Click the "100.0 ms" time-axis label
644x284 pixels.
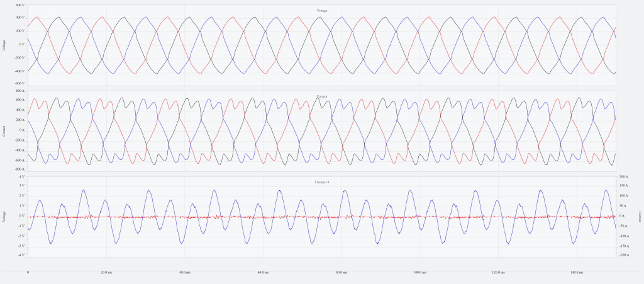(420, 273)
